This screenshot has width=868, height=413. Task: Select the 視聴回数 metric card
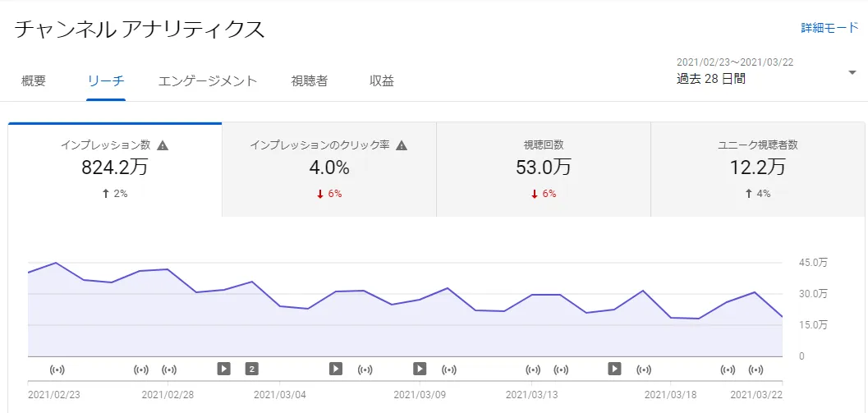point(543,170)
